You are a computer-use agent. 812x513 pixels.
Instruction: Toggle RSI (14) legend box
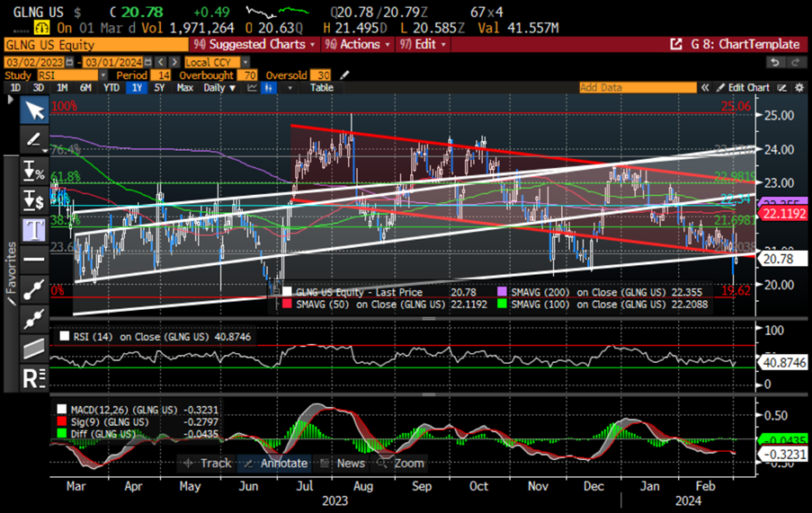pos(64,336)
